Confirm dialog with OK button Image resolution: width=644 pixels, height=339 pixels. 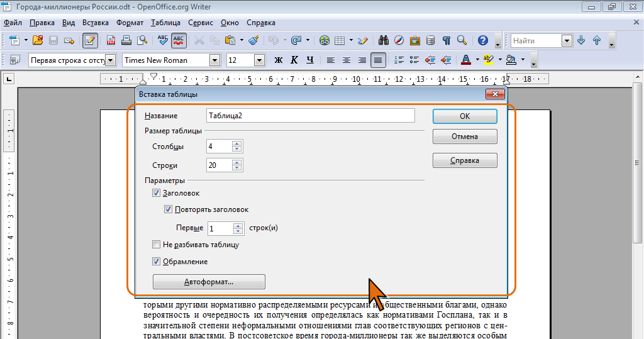tap(465, 116)
